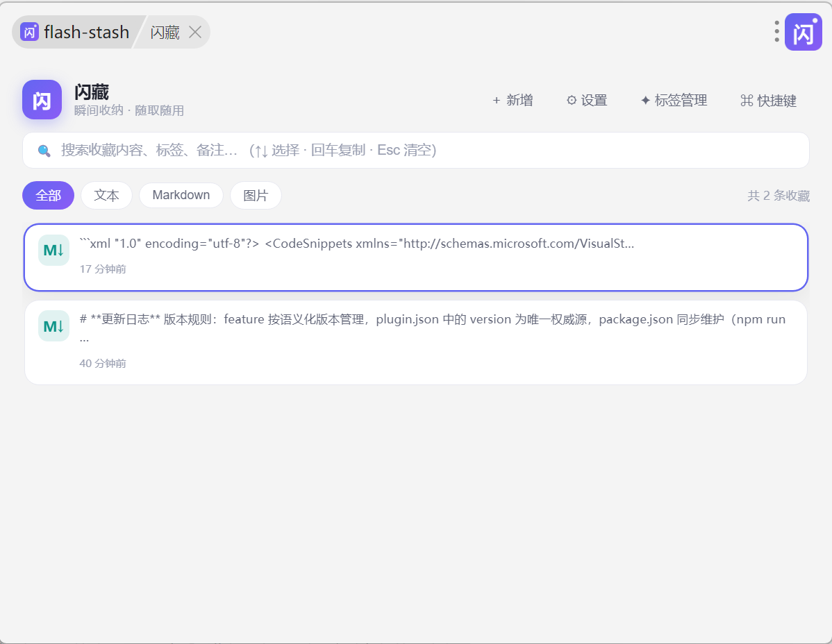The height and width of the screenshot is (644, 832).
Task: Open 标签管理 tag management
Action: (674, 100)
